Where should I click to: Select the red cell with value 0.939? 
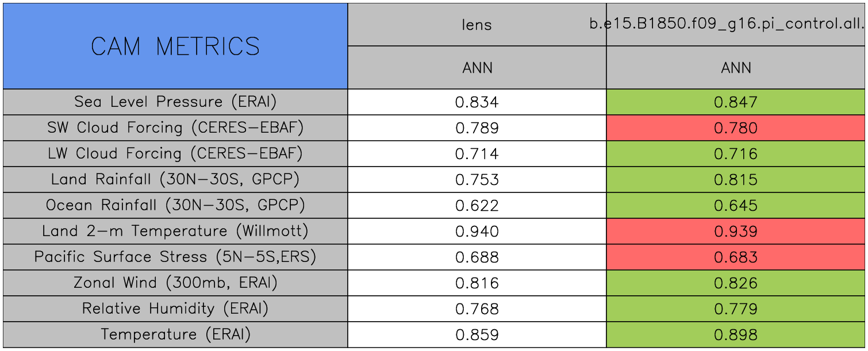736,232
